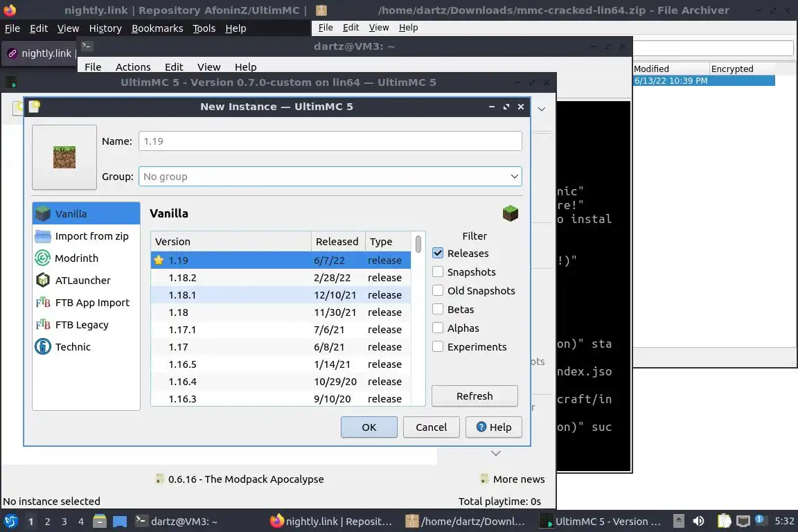Click the New Instance dialog title icon
The height and width of the screenshot is (532, 798).
pos(34,107)
